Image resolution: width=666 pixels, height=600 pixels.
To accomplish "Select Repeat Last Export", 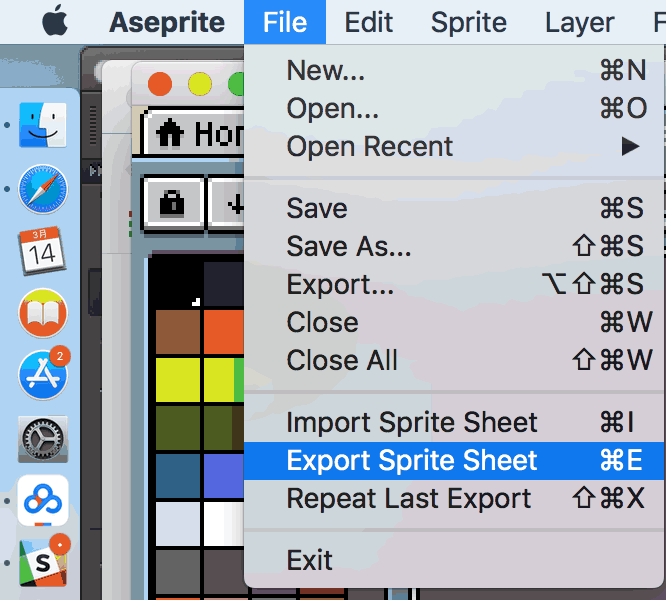I will coord(454,499).
